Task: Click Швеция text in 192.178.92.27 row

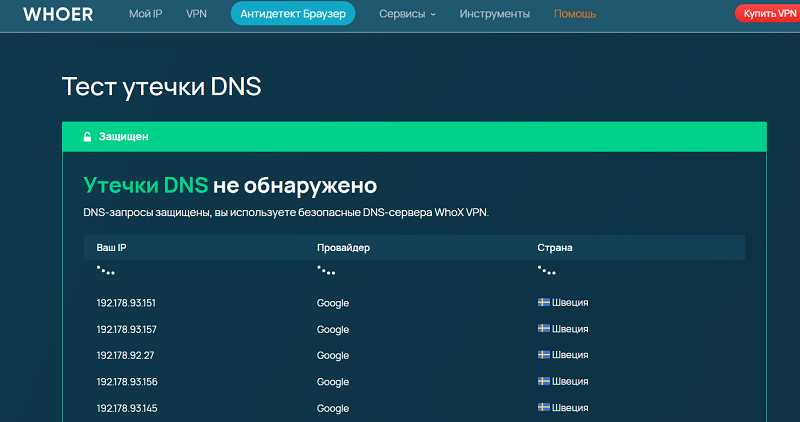Action: click(x=570, y=355)
